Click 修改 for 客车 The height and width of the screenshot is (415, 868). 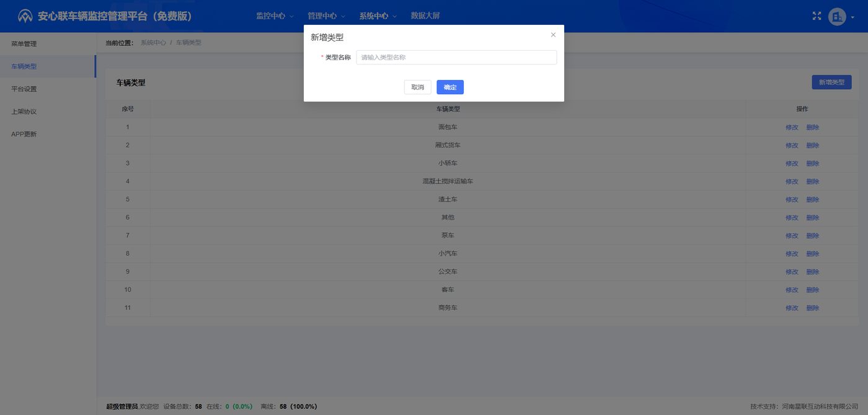(x=792, y=290)
